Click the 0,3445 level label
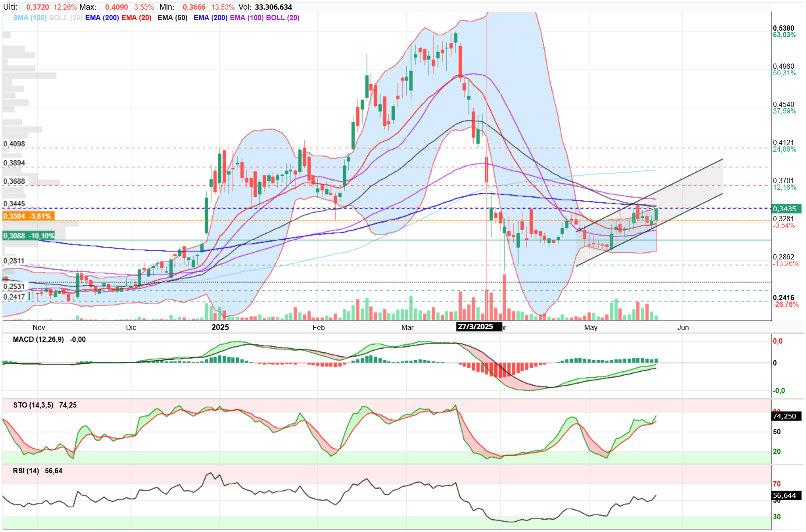Screen dimensions: 806x532 click(14, 204)
